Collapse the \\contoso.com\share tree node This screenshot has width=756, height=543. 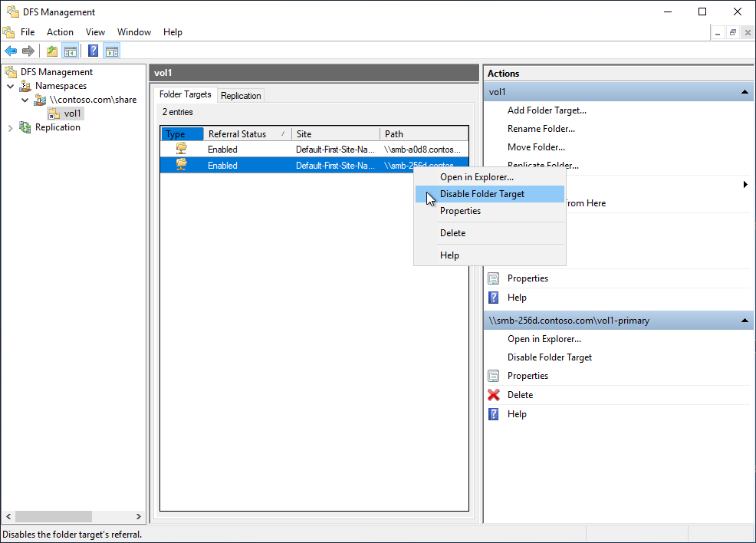(x=25, y=100)
